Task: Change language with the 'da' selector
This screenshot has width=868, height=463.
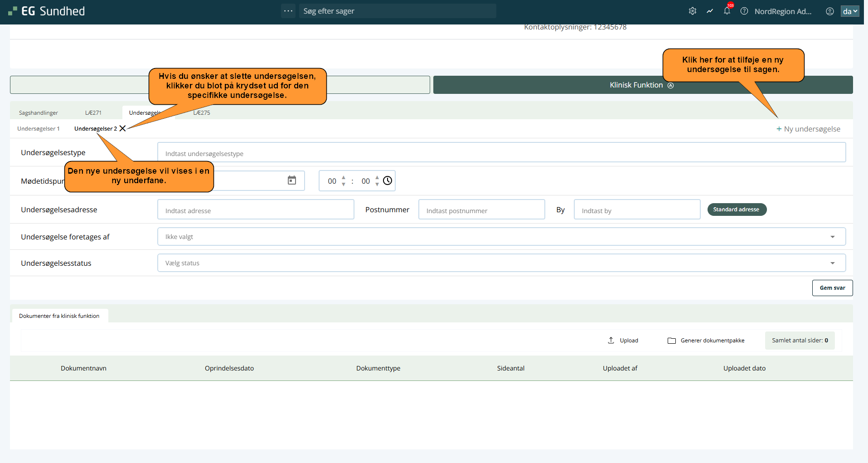Action: [x=849, y=11]
